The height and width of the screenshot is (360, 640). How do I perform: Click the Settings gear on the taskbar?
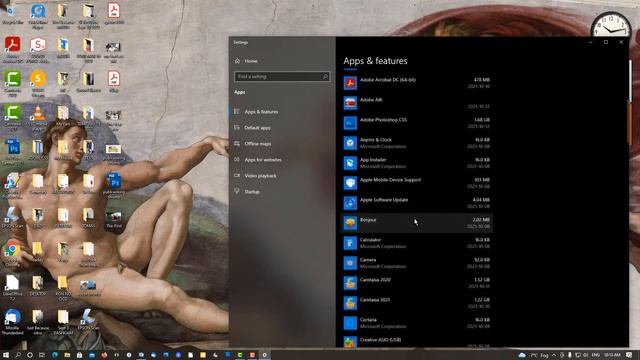[x=264, y=355]
